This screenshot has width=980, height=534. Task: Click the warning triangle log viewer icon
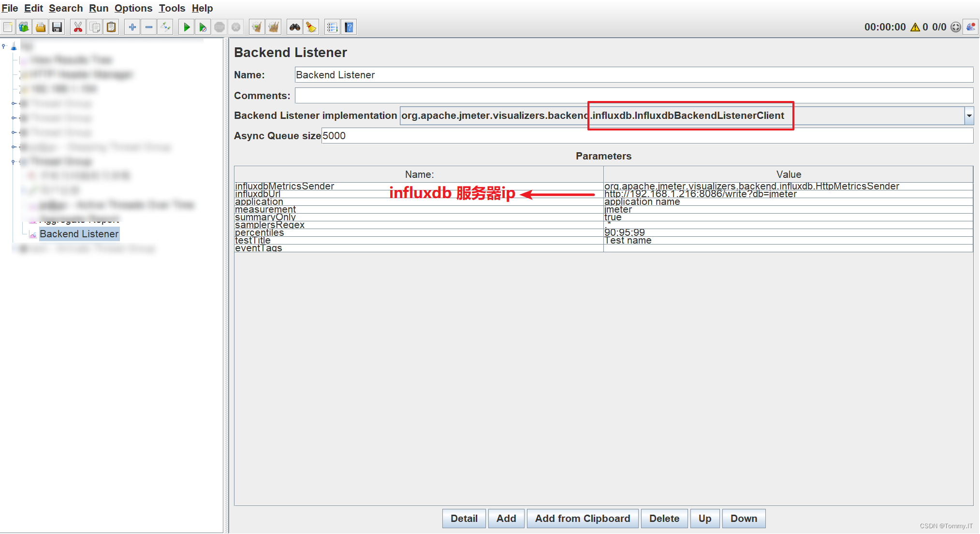pos(915,27)
